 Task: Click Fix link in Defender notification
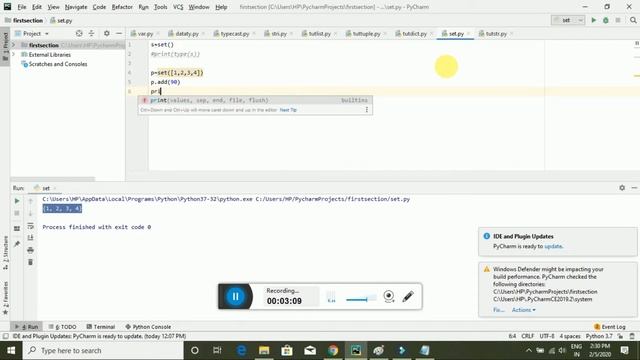(498, 310)
